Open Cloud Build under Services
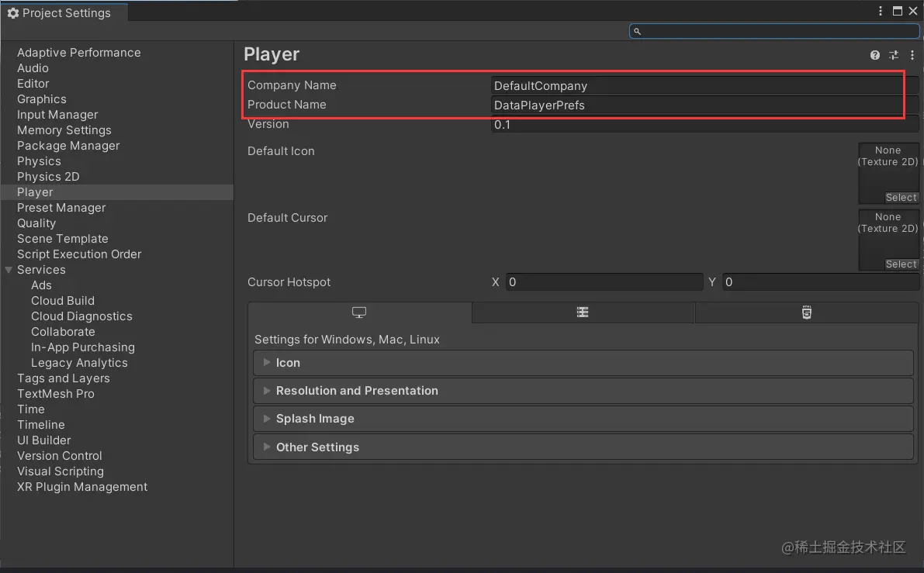Image resolution: width=924 pixels, height=573 pixels. 63,301
